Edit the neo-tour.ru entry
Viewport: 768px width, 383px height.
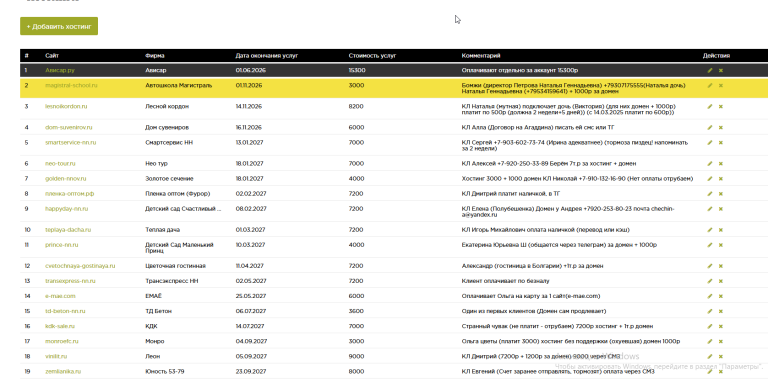710,164
